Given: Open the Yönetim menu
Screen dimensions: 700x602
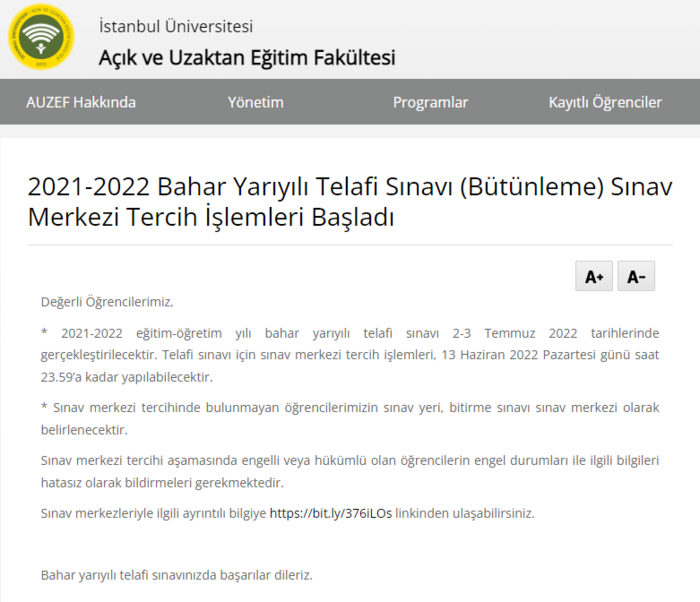Looking at the screenshot, I should (x=256, y=102).
